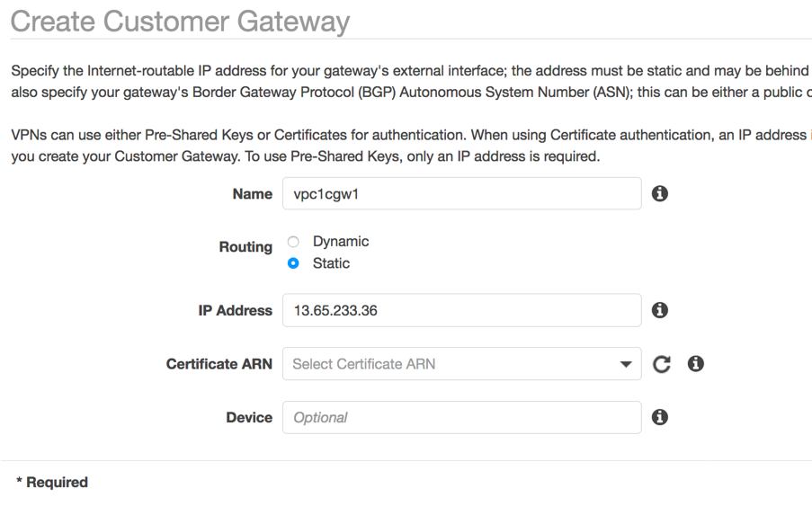Click the Name field label
Viewport: 812px width, 515px height.
click(x=252, y=193)
